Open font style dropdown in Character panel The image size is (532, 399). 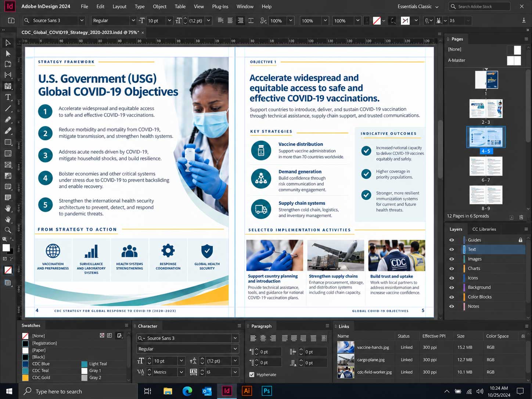[x=235, y=349]
